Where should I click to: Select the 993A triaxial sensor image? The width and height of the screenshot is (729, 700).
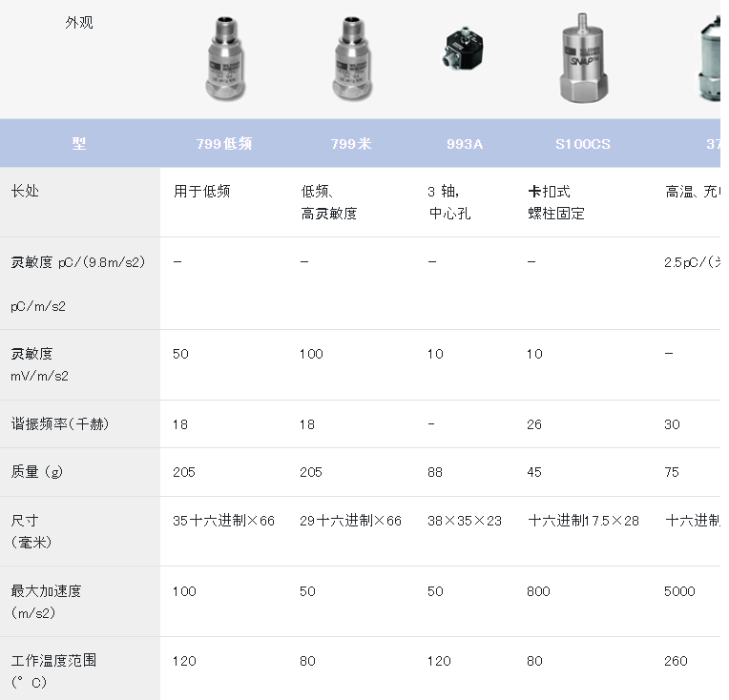pyautogui.click(x=465, y=54)
